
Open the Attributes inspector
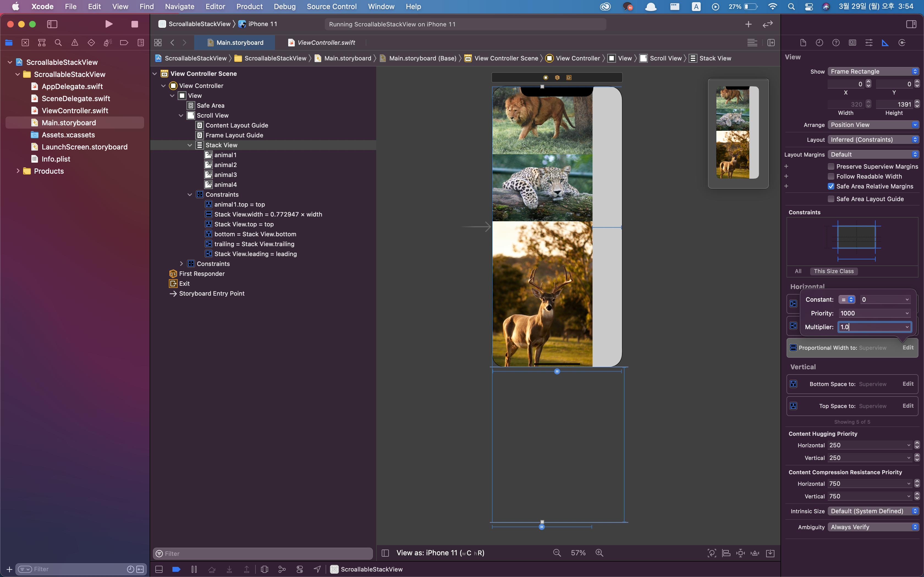869,43
